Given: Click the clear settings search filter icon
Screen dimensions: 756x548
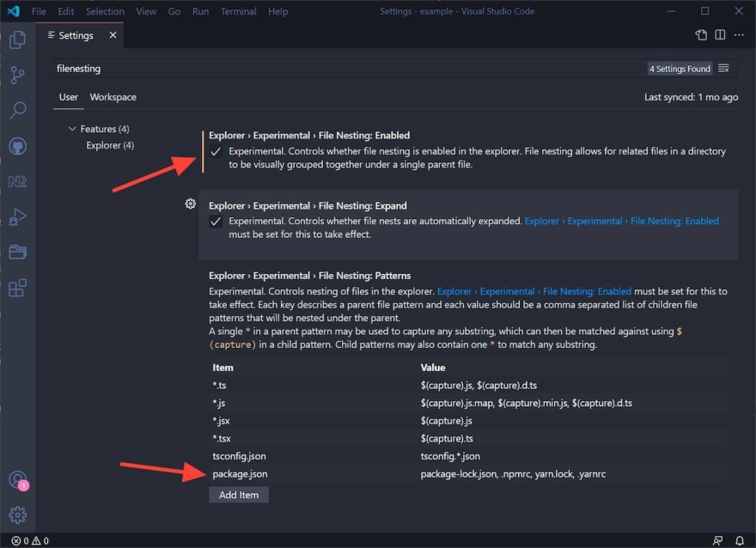Looking at the screenshot, I should [x=723, y=69].
